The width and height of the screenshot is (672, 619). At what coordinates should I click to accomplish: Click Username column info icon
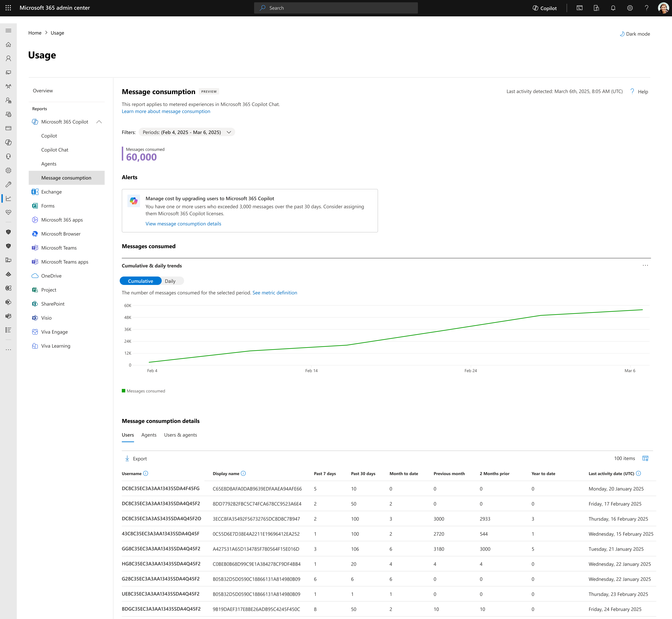pyautogui.click(x=146, y=473)
